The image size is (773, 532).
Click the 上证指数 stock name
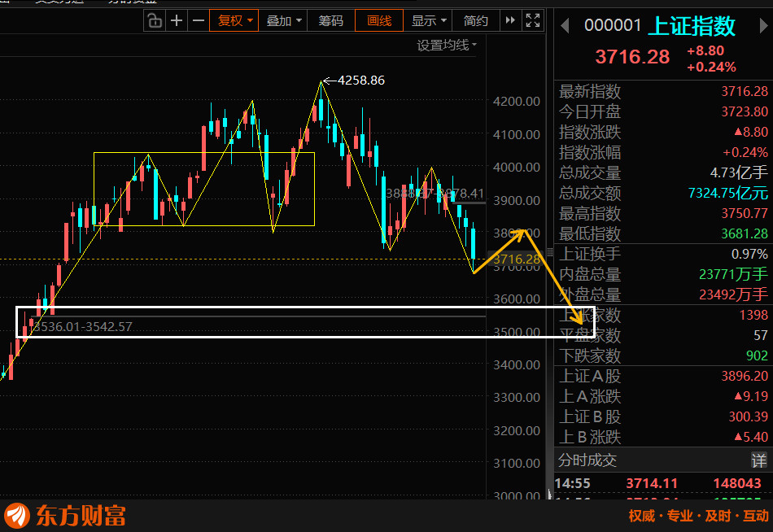tap(692, 26)
